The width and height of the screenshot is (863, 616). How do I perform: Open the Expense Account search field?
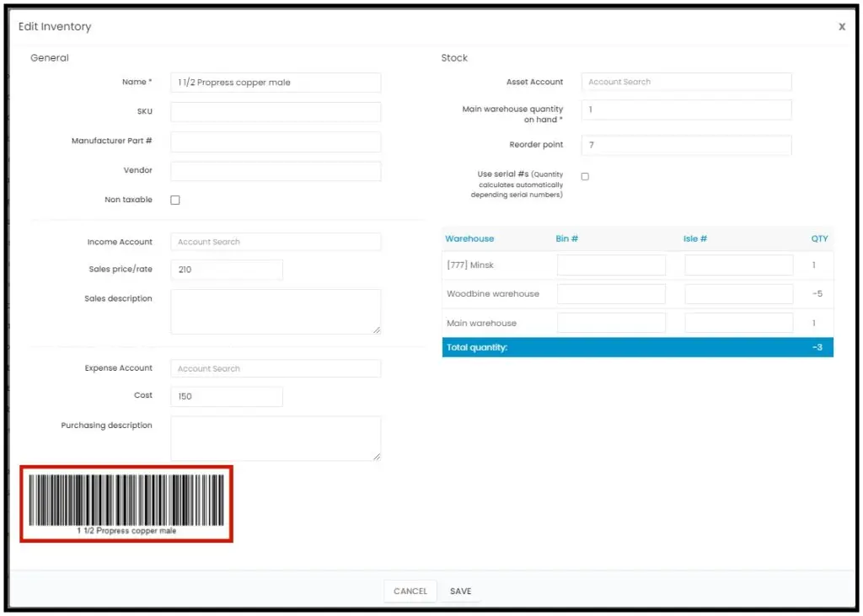pyautogui.click(x=276, y=368)
